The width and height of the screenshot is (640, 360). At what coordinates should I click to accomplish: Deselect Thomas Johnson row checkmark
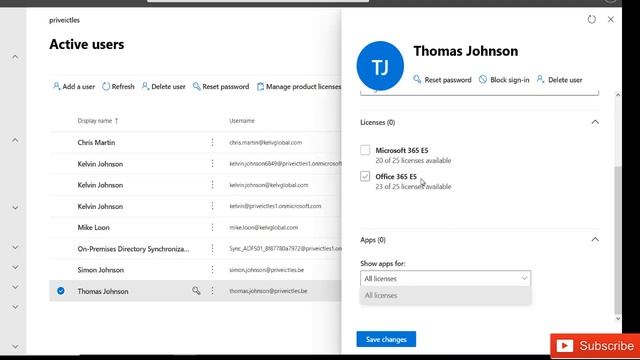point(61,291)
